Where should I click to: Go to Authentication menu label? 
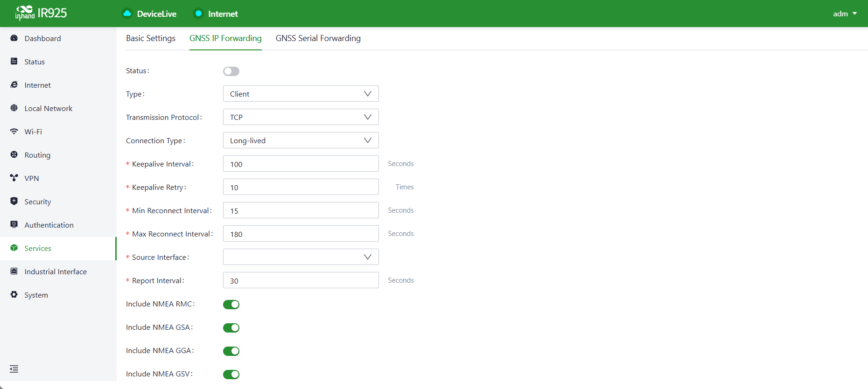(x=49, y=225)
